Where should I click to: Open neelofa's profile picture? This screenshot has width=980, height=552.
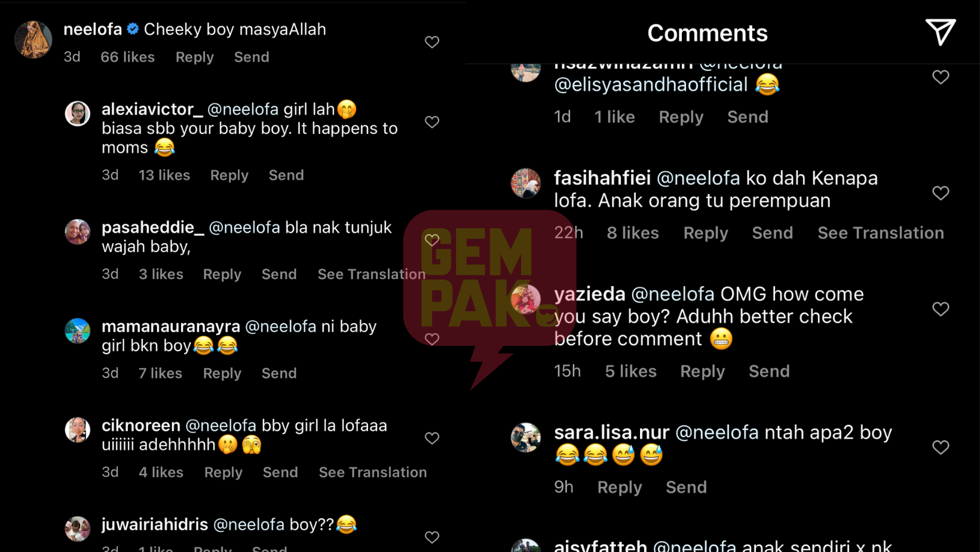pyautogui.click(x=33, y=39)
